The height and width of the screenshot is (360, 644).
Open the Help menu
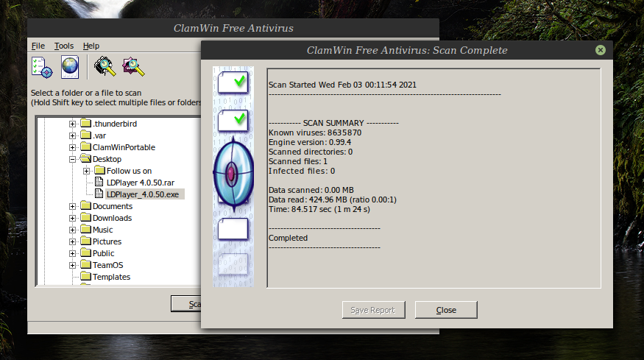pyautogui.click(x=91, y=46)
